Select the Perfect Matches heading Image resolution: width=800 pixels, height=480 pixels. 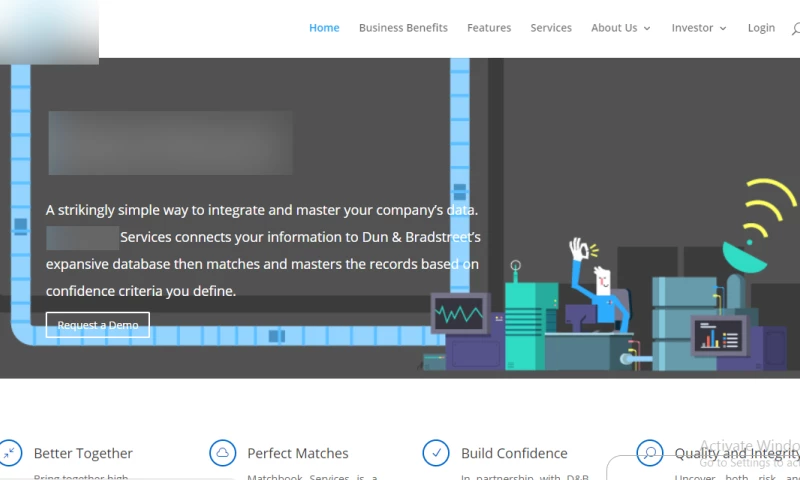coord(297,453)
